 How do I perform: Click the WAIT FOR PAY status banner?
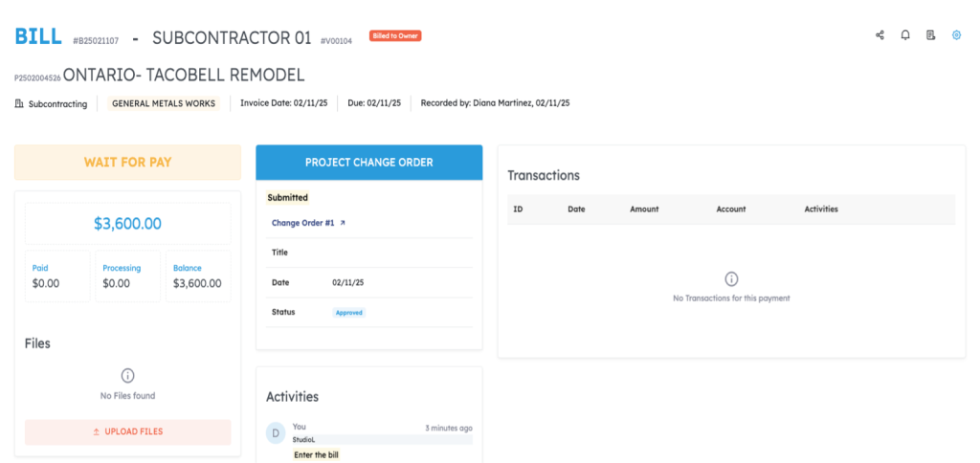click(127, 163)
